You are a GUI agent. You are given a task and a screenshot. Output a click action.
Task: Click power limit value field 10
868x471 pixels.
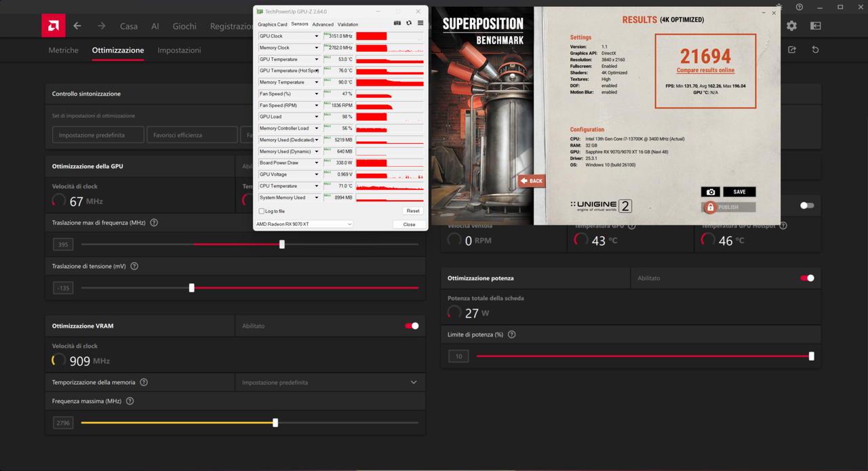tap(458, 356)
